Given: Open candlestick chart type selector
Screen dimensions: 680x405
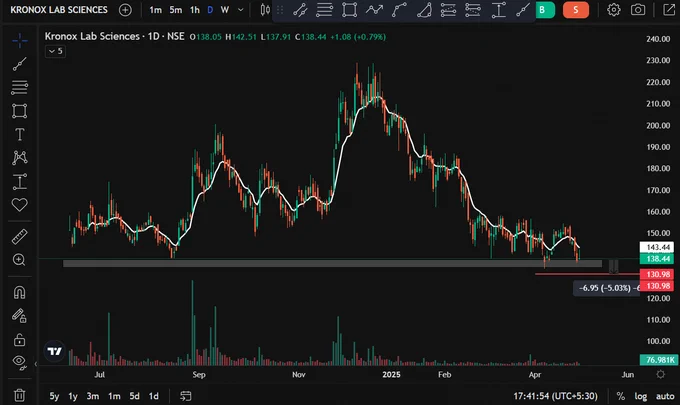Looking at the screenshot, I should click(x=265, y=10).
